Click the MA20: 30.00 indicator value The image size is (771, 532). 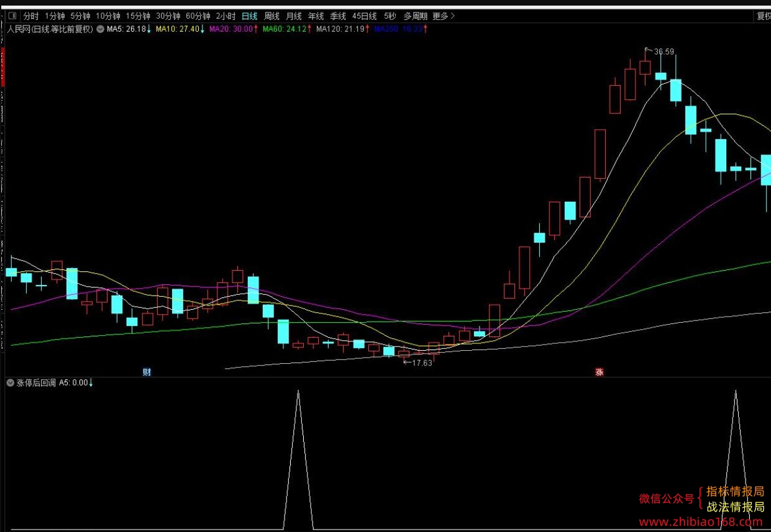234,29
